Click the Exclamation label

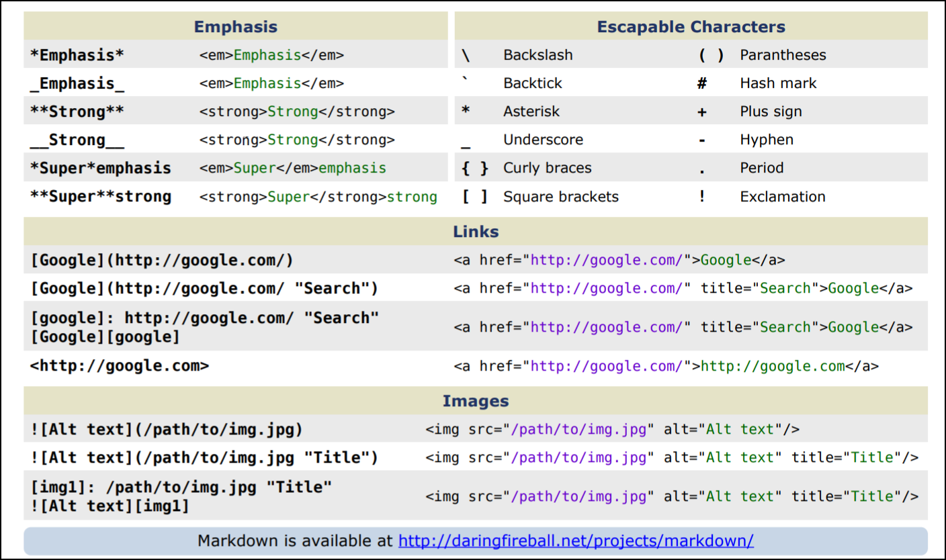tap(783, 197)
